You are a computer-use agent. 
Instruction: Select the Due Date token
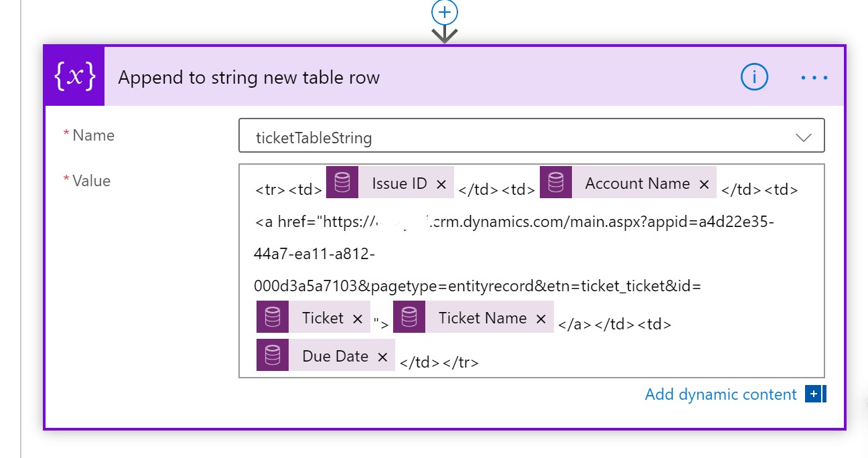pos(325,356)
